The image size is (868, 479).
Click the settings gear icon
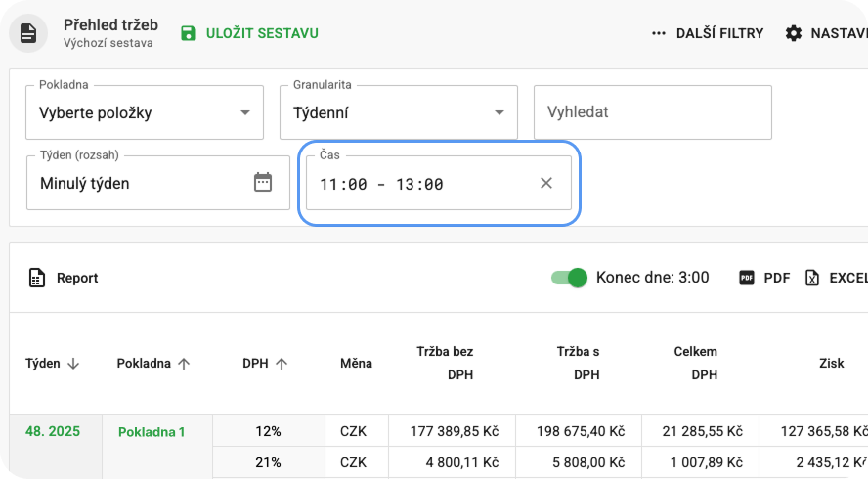(x=794, y=33)
